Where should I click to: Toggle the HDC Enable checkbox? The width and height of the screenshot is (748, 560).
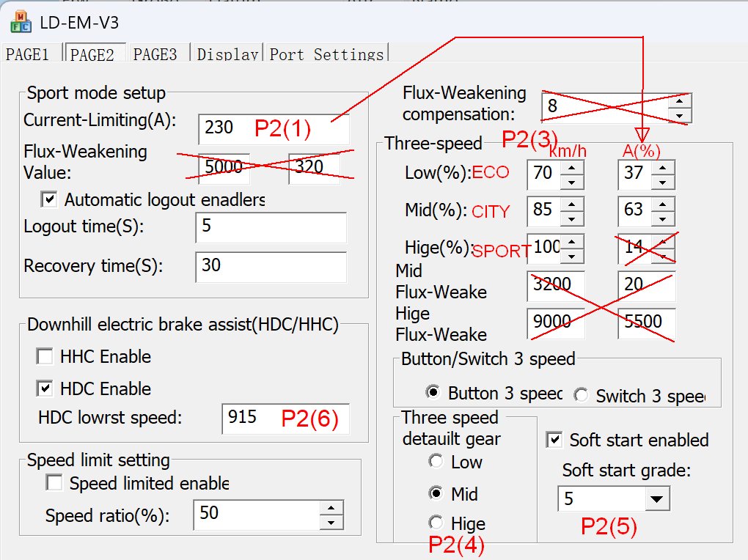tap(45, 388)
